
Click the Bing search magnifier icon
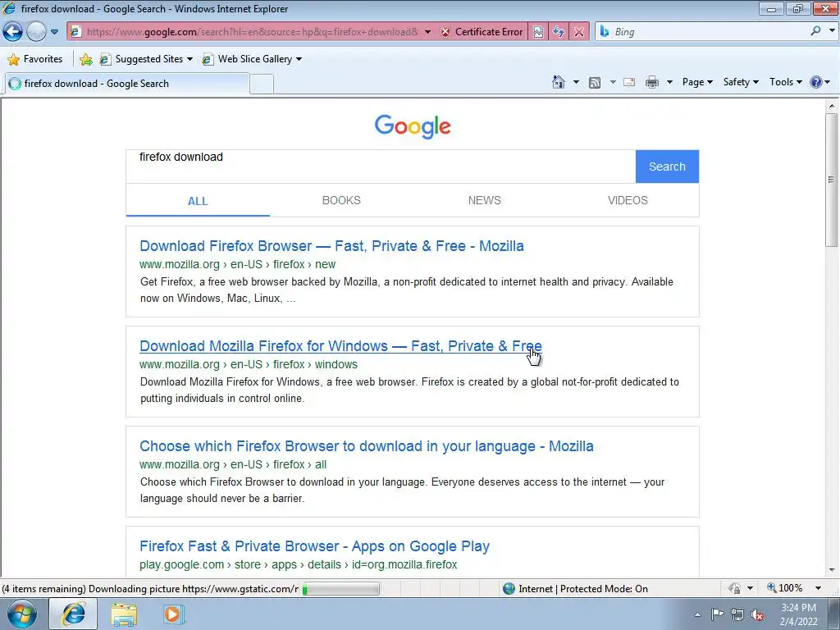[x=815, y=31]
